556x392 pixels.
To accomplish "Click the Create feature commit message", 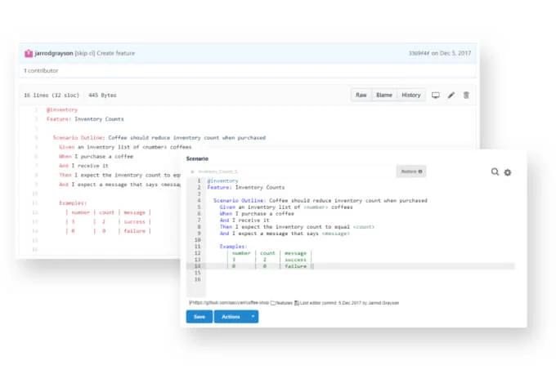I will click(116, 53).
